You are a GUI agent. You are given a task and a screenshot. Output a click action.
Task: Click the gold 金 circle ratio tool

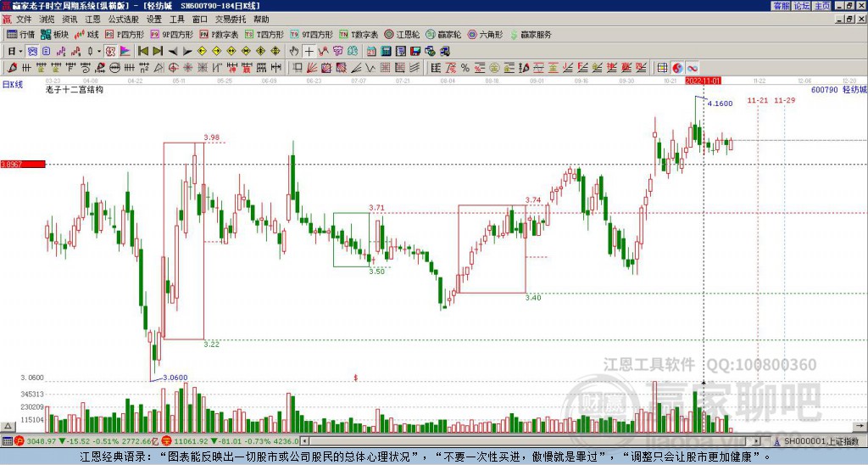point(494,68)
